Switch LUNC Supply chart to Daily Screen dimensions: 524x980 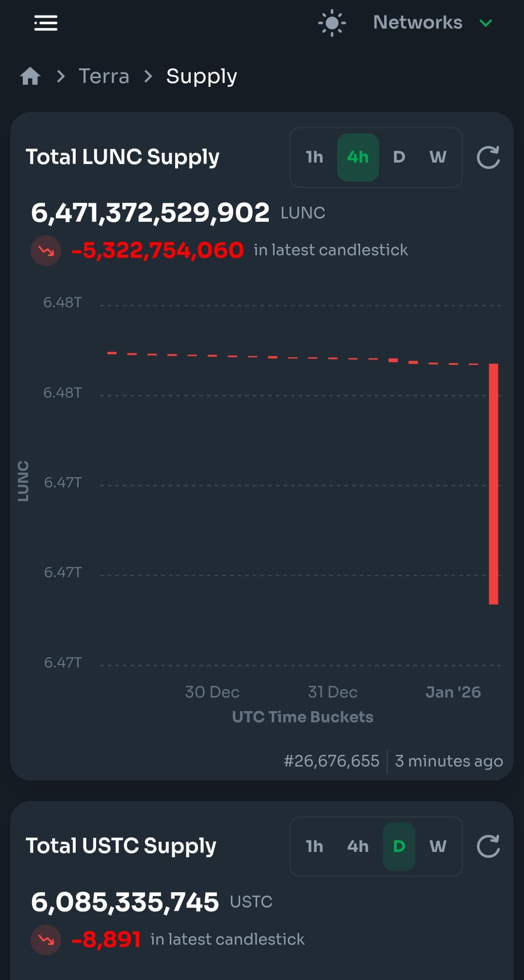coord(399,157)
